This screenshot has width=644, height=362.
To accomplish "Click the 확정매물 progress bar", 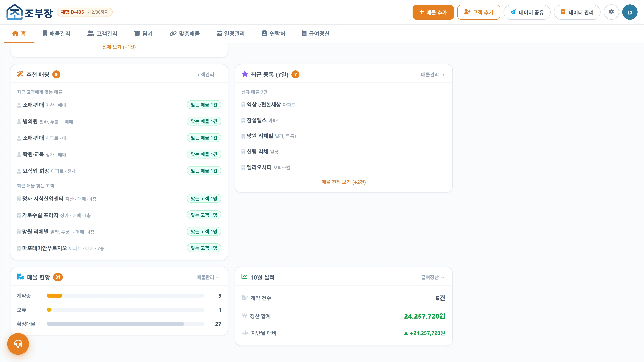I will pos(125,324).
